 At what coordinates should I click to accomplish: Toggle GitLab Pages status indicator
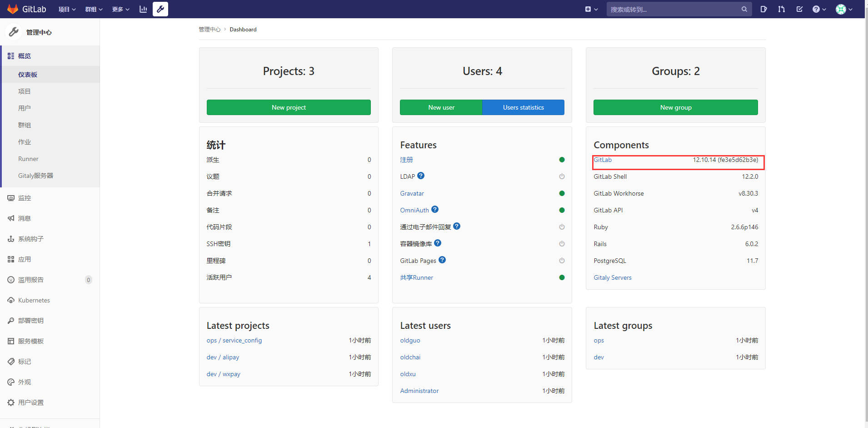click(x=562, y=261)
